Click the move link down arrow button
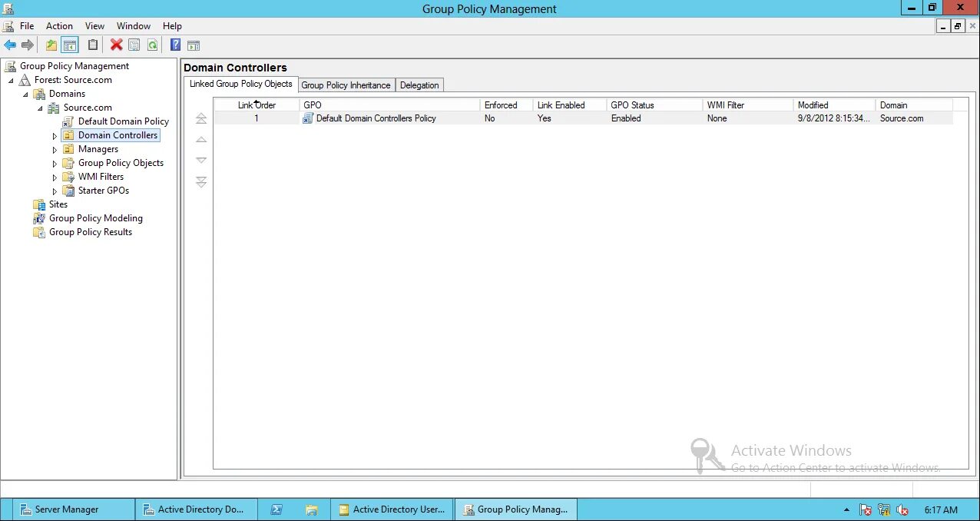The image size is (980, 521). click(200, 160)
